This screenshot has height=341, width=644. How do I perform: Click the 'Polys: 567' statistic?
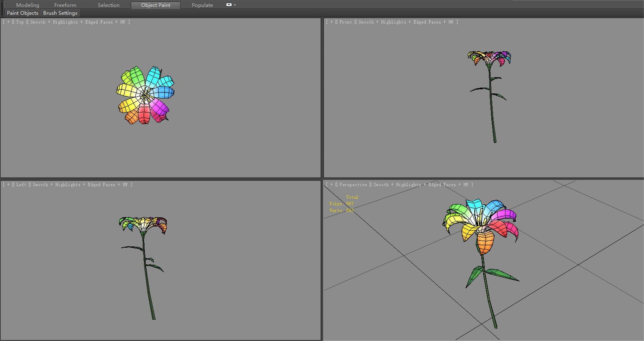pos(341,204)
